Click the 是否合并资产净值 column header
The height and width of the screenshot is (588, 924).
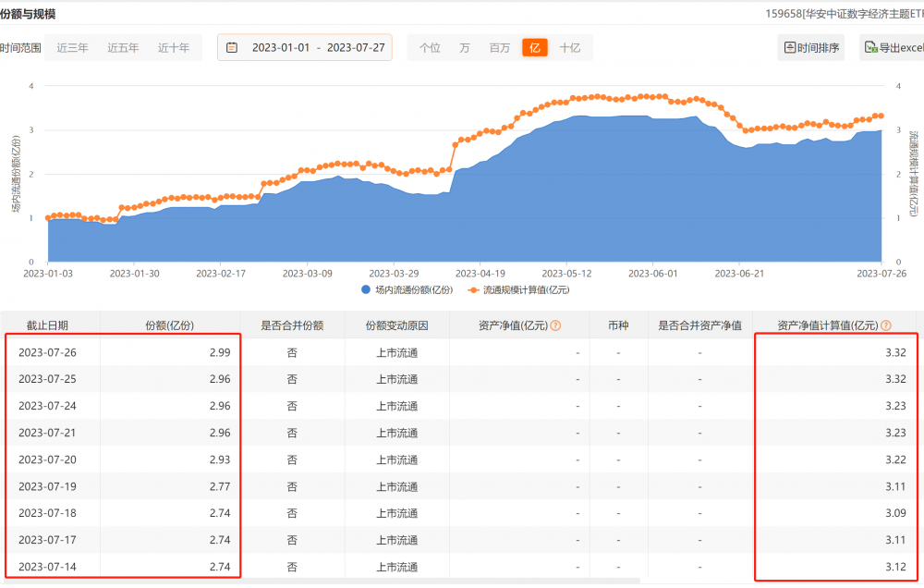point(700,325)
